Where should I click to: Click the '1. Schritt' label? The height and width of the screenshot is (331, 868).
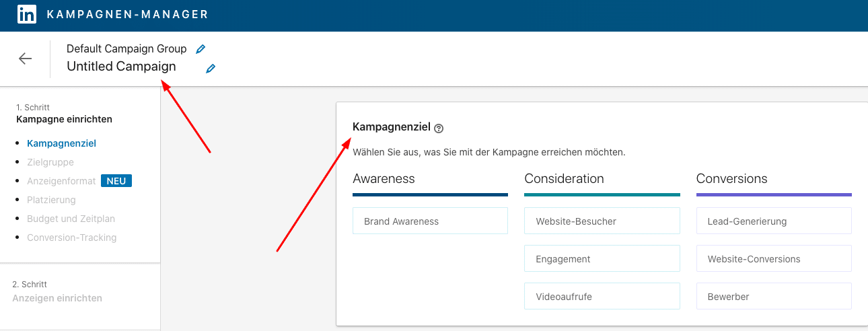(33, 107)
